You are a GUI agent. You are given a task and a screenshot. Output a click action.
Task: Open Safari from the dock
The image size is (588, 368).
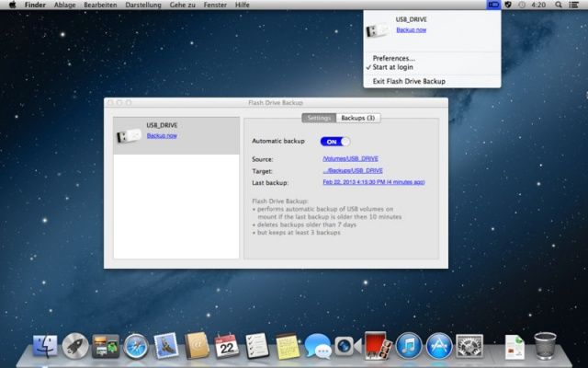[136, 346]
